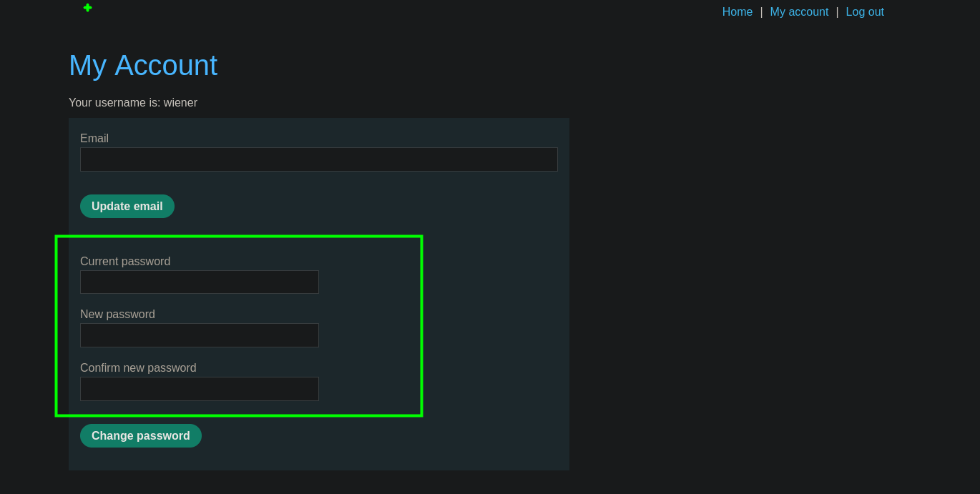Select the New password input field

pyautogui.click(x=199, y=335)
